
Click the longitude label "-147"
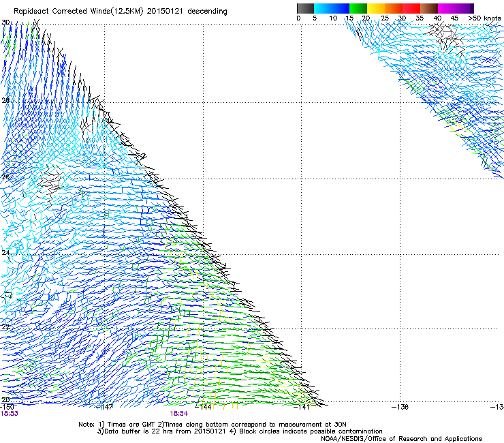[105, 407]
